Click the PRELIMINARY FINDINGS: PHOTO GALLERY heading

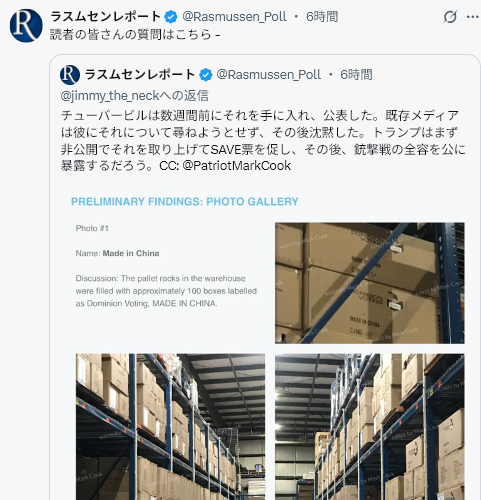pyautogui.click(x=185, y=202)
